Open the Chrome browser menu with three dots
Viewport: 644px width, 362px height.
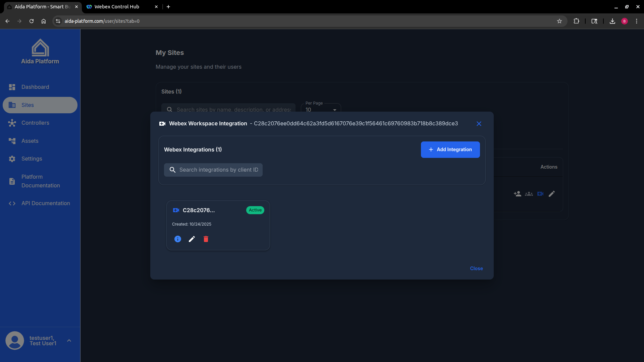pos(637,21)
